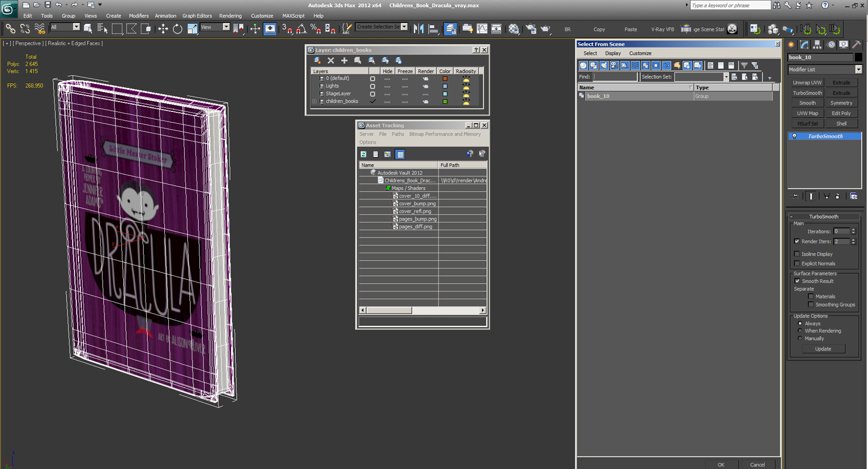Click the Find input field

(x=615, y=77)
